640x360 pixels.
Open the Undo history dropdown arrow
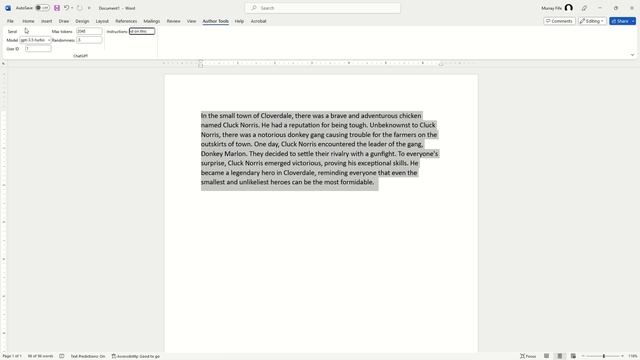[x=72, y=8]
